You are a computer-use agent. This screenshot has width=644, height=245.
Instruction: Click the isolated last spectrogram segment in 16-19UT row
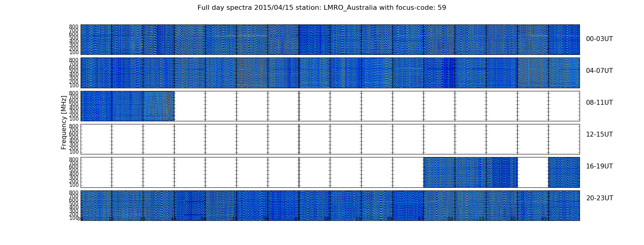pyautogui.click(x=564, y=172)
